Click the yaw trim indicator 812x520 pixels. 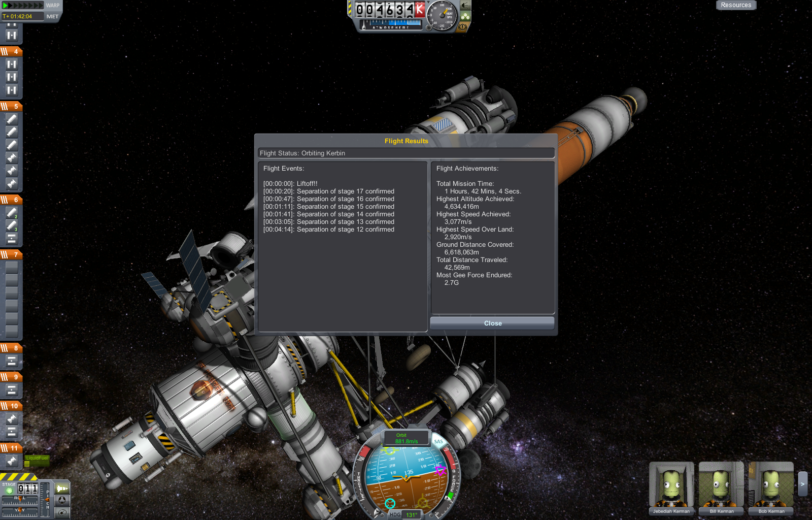click(x=19, y=512)
